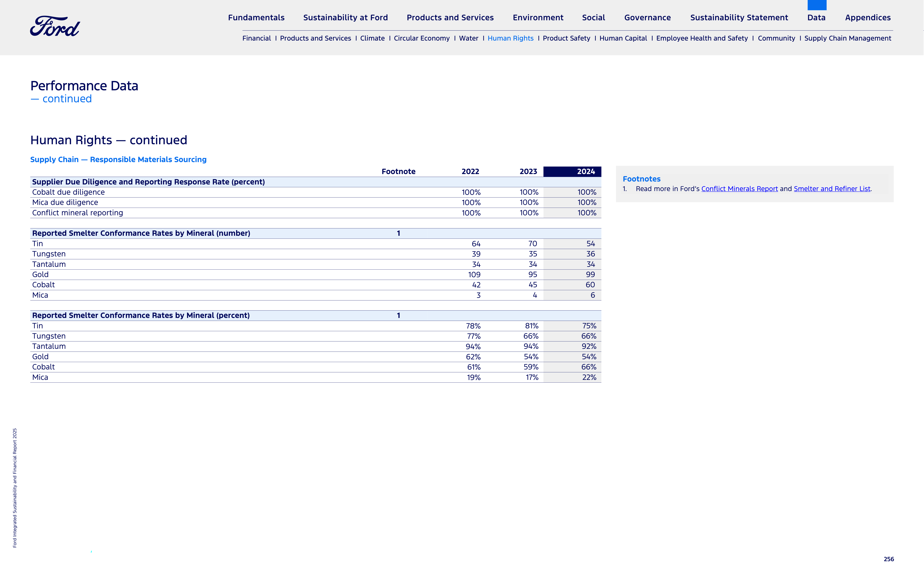Go to Supply Chain Management subsection

click(848, 38)
